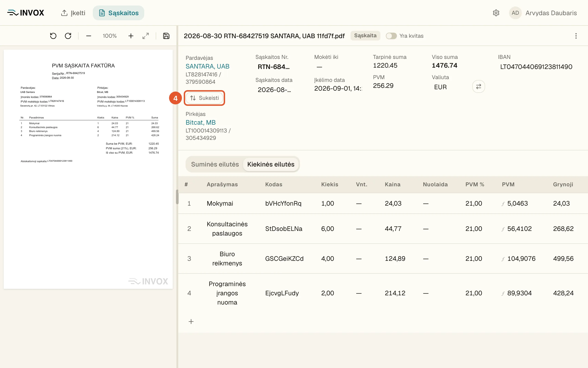The image size is (588, 368).
Task: Expand preview to fullscreen
Action: tap(146, 36)
